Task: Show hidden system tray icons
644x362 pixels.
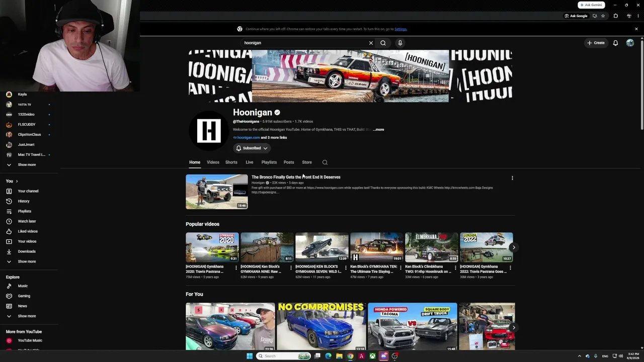Action: [x=579, y=356]
